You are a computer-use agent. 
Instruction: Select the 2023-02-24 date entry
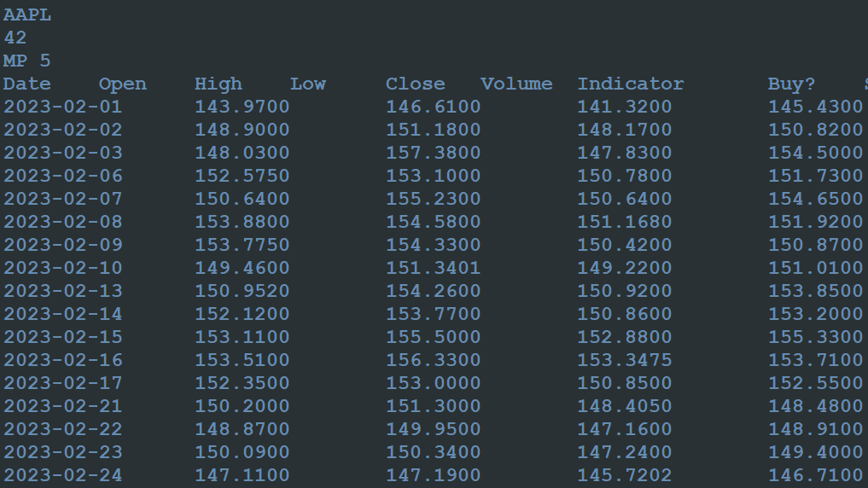[62, 475]
